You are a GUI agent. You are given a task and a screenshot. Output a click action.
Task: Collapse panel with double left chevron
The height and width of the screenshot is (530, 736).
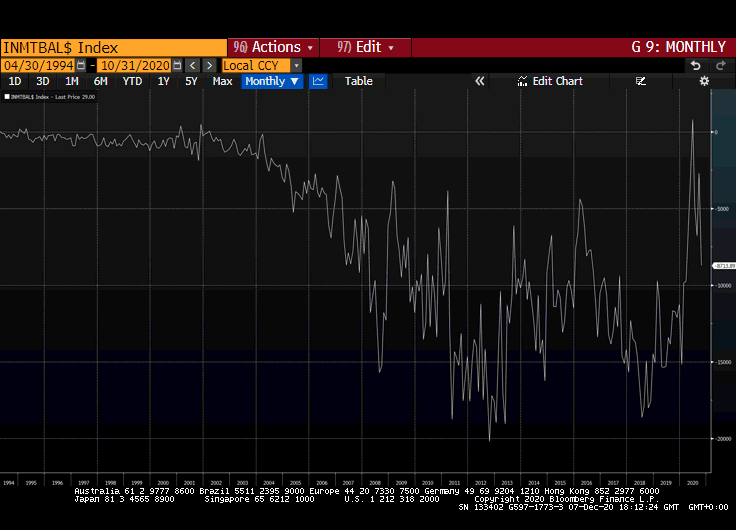coord(480,81)
